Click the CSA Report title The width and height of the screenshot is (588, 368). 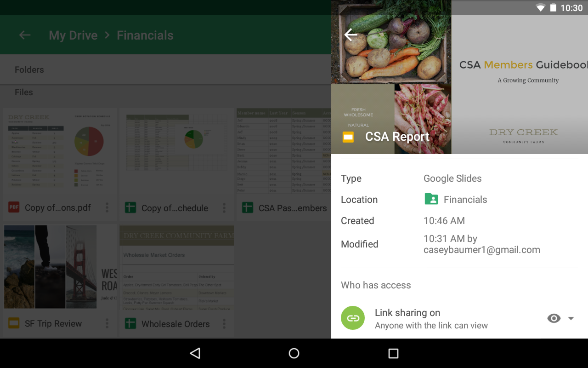(x=397, y=137)
